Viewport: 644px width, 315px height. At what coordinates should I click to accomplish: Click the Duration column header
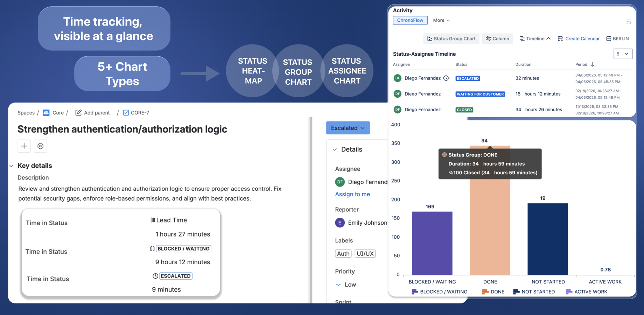(523, 64)
